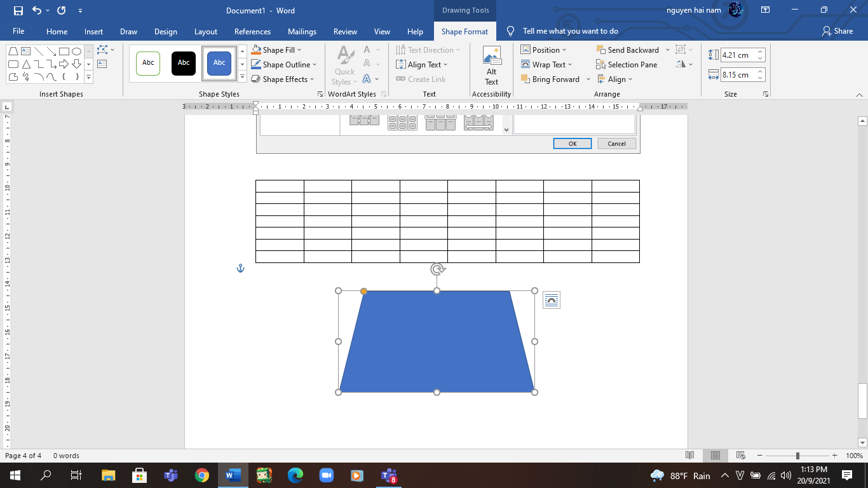The height and width of the screenshot is (488, 868).
Task: Open Quick Styles WordArt gallery
Action: [x=345, y=65]
